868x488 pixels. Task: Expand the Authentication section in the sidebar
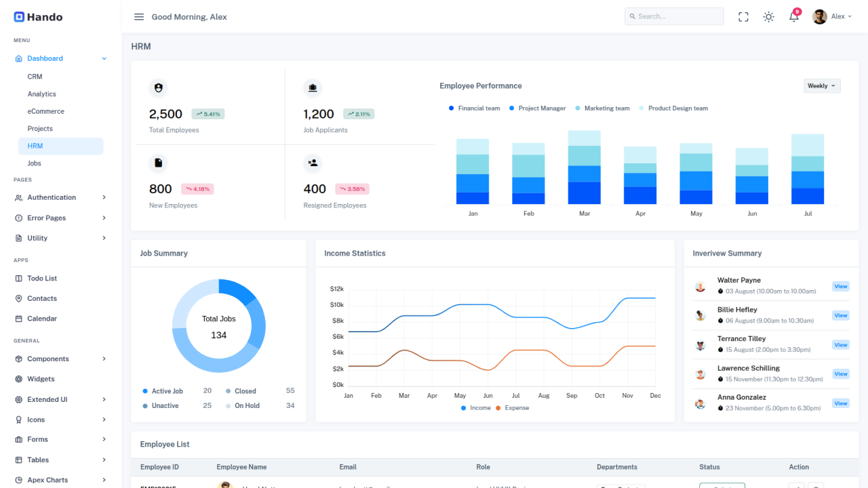click(x=51, y=197)
